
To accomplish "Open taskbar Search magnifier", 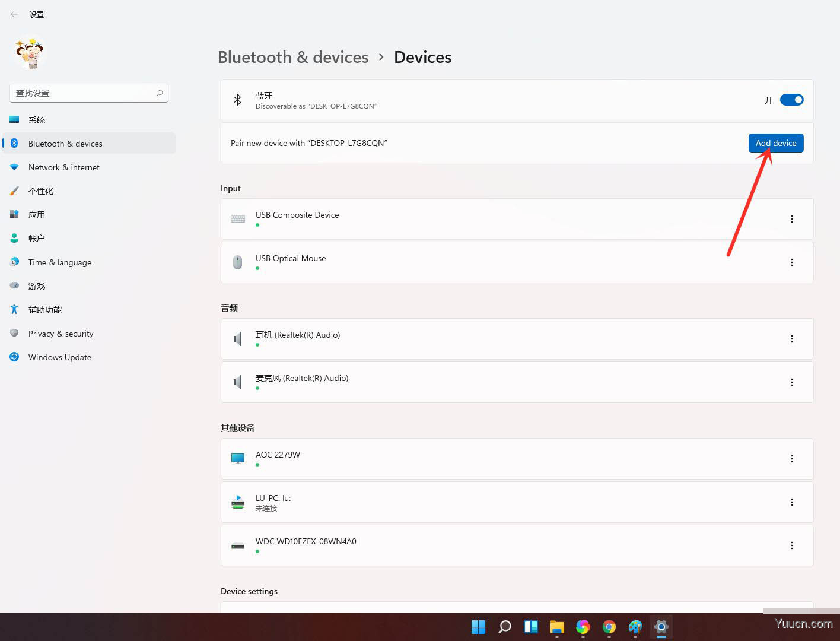I will (x=505, y=627).
